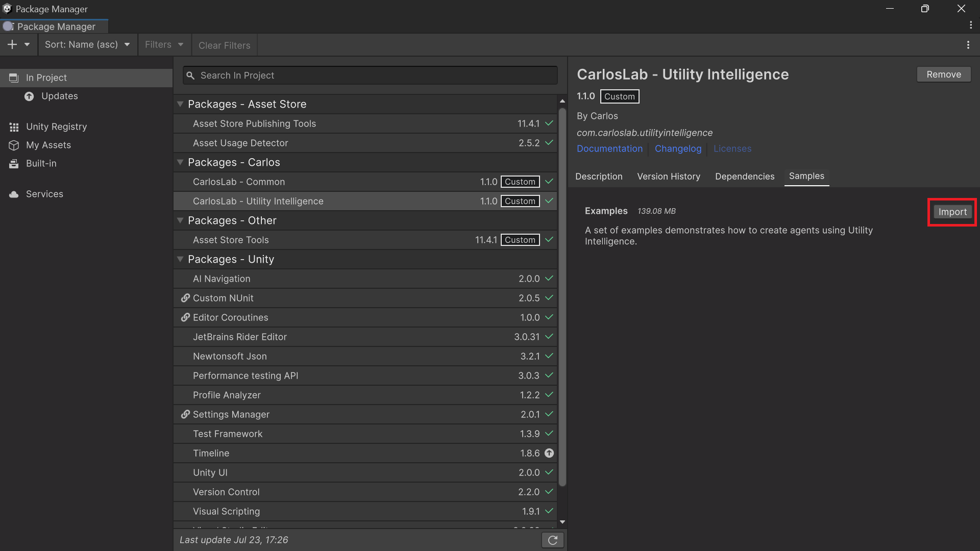The width and height of the screenshot is (980, 551).
Task: Click link icon beside Editor Coroutines
Action: (x=185, y=317)
